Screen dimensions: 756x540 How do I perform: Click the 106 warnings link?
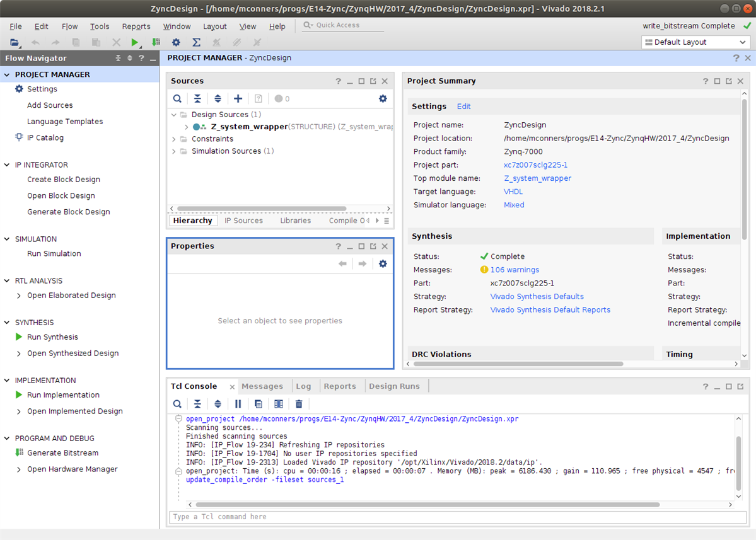coord(515,270)
